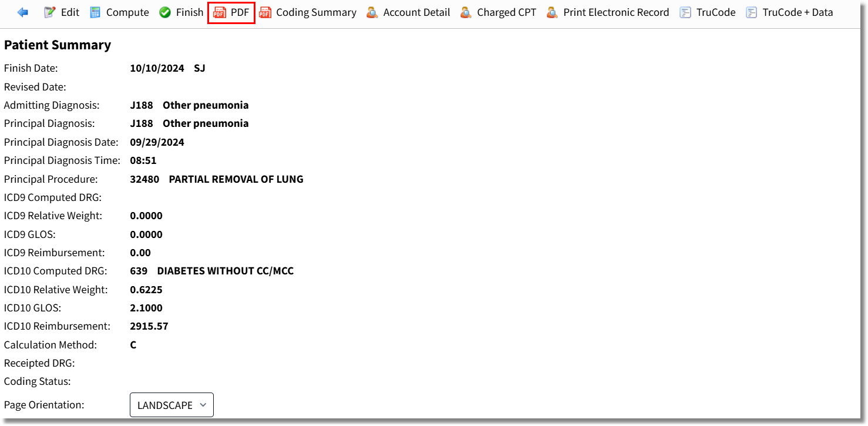The image size is (868, 426).
Task: Click the Page Orientation label
Action: (44, 405)
